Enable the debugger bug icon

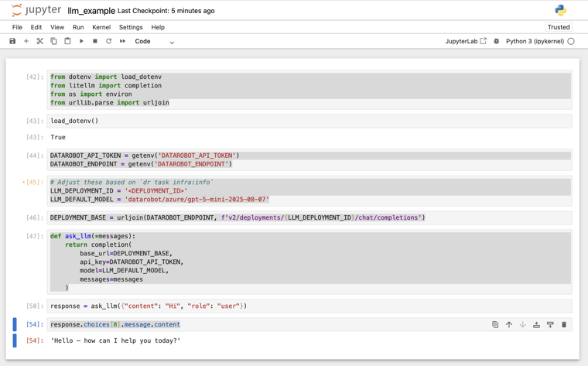496,41
